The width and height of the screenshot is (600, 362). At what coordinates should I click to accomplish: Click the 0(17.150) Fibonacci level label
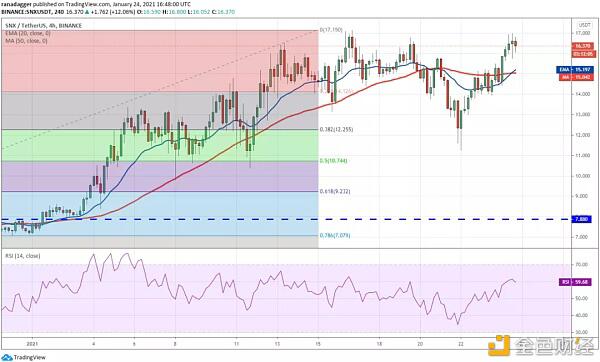tap(331, 30)
